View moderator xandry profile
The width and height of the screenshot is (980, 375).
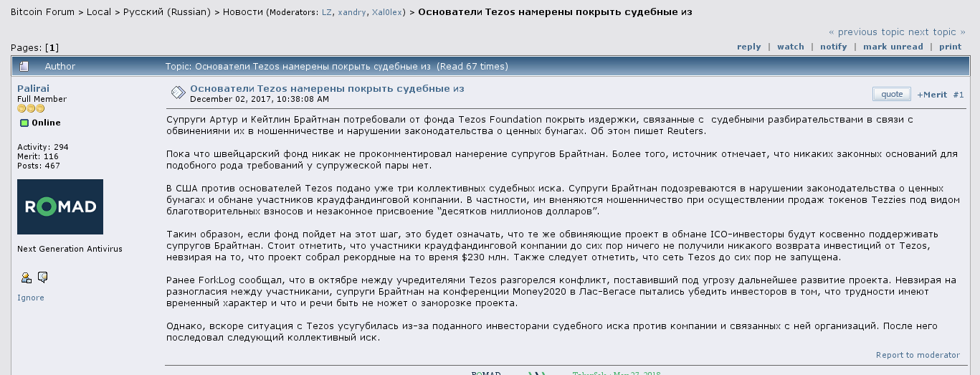pos(351,13)
